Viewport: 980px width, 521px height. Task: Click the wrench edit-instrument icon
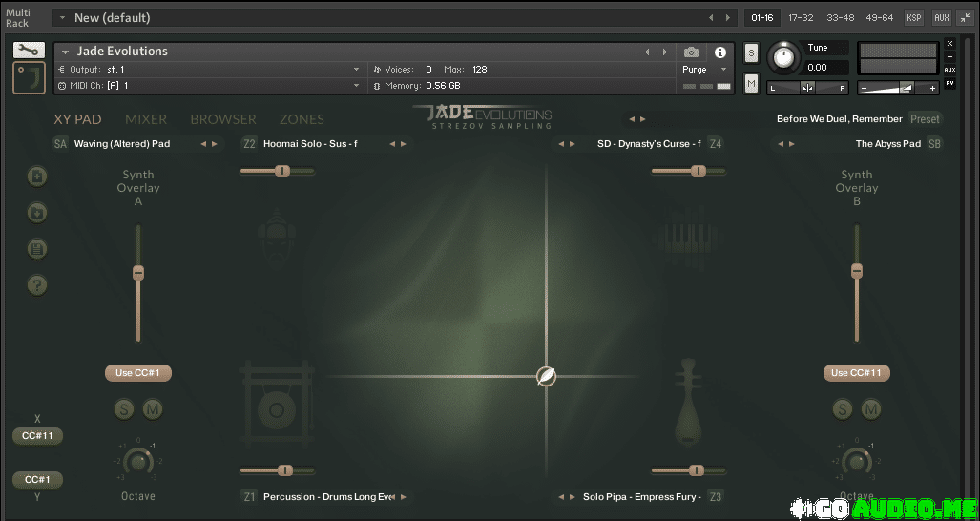click(x=29, y=51)
